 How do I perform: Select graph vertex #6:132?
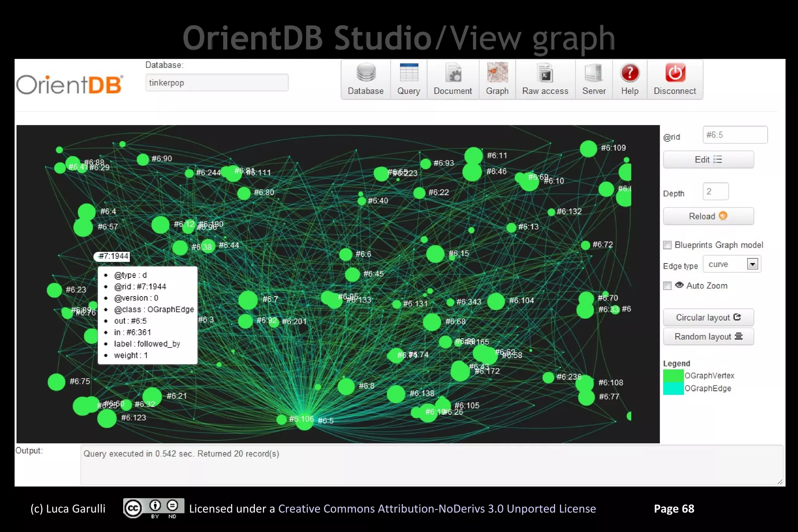(551, 212)
